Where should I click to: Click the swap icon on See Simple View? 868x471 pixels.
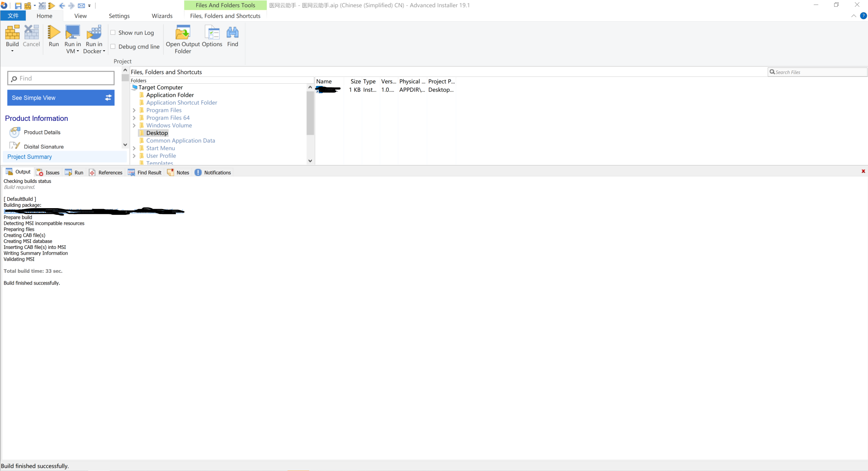click(x=108, y=98)
